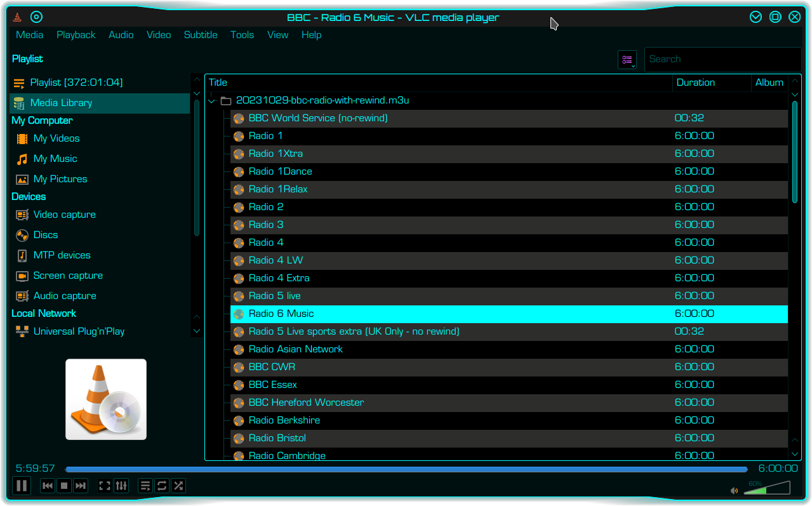
Task: Click the playlist Search field
Action: pos(722,59)
